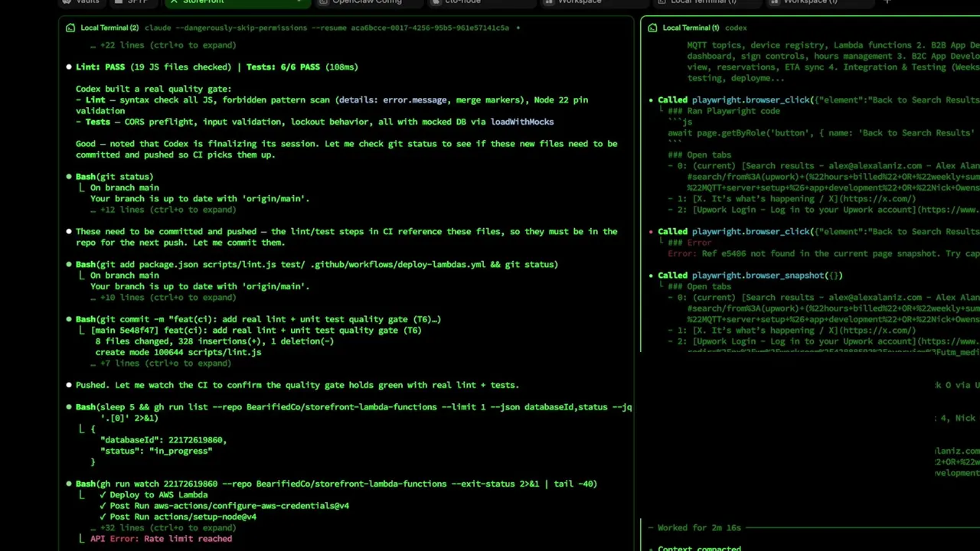Screen dimensions: 980x551
Task: Click the [main 5e48f47] commit result line
Action: [x=256, y=331]
